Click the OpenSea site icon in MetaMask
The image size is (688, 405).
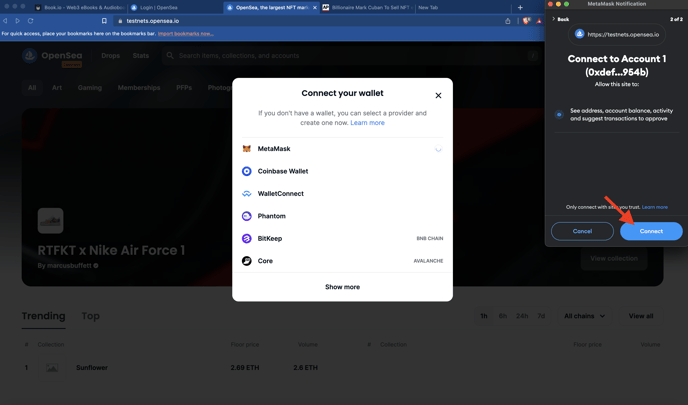click(x=579, y=34)
